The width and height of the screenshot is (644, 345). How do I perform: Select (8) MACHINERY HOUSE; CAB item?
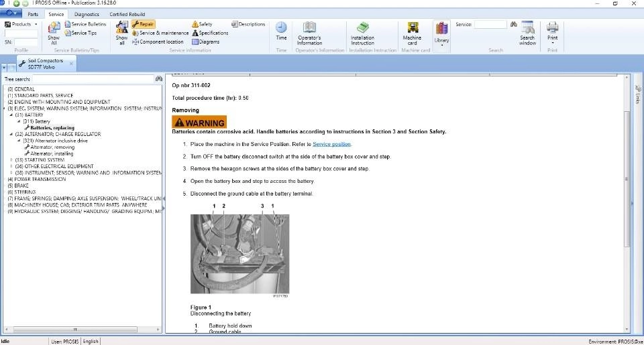[x=77, y=205]
